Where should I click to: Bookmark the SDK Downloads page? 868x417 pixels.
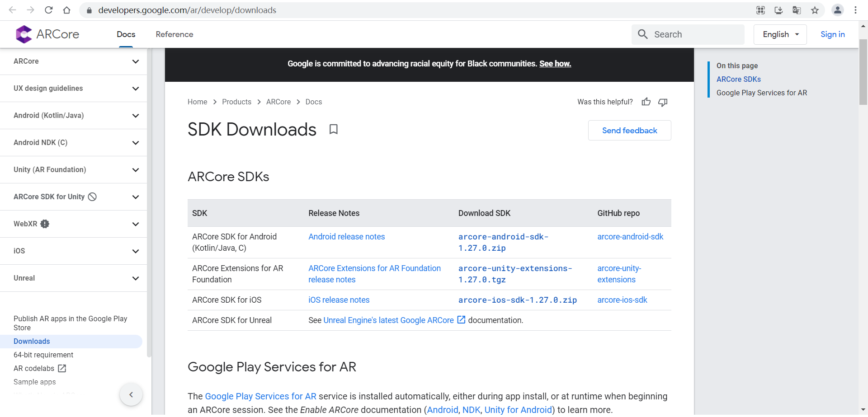pos(334,130)
